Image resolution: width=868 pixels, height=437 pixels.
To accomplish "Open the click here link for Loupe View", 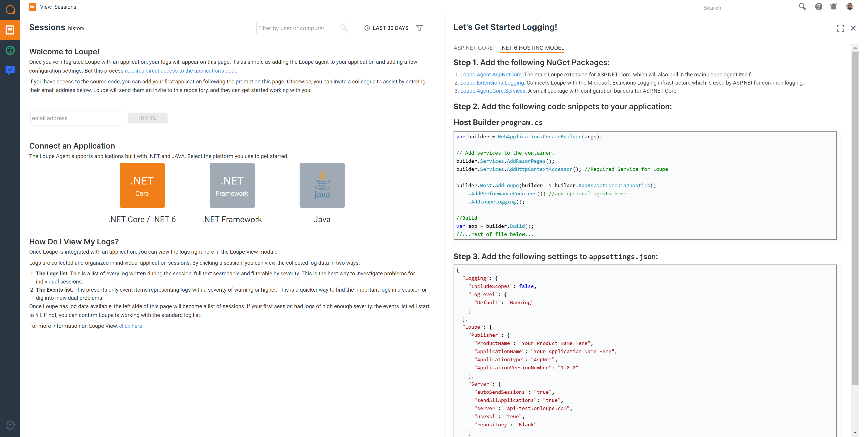I will click(x=130, y=326).
